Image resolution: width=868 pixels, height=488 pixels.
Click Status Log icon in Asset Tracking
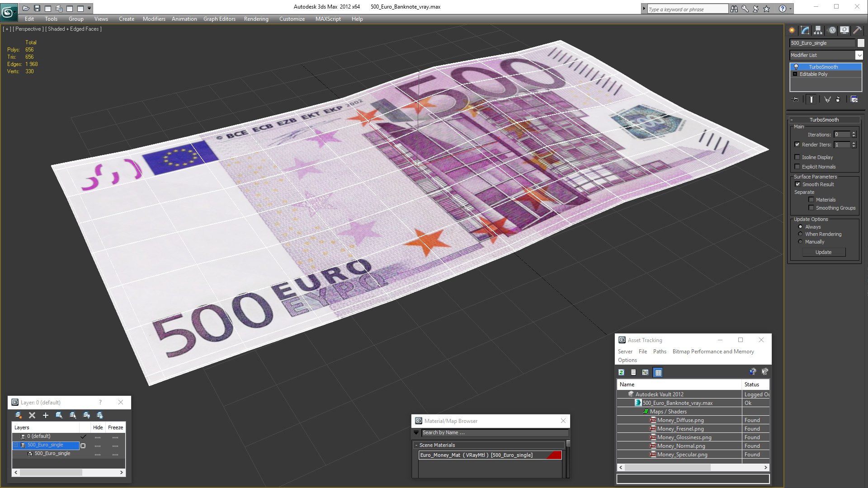[633, 372]
